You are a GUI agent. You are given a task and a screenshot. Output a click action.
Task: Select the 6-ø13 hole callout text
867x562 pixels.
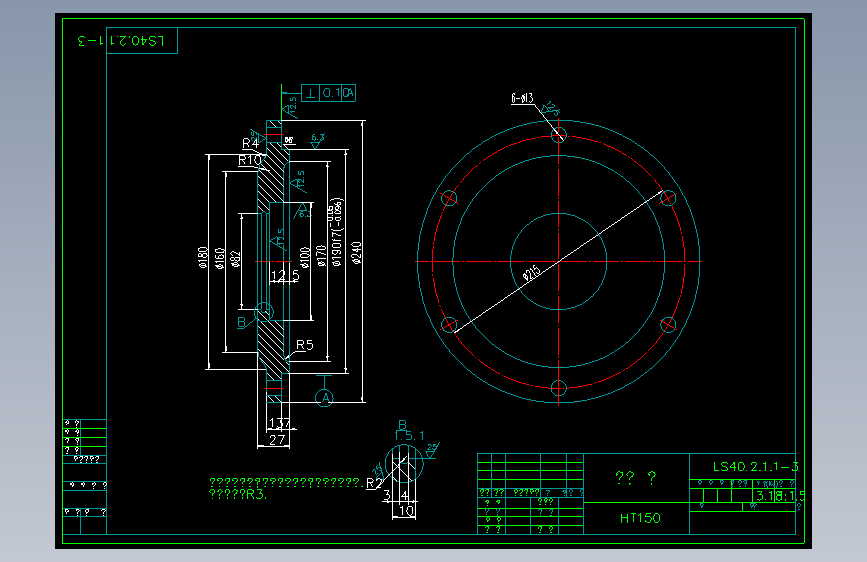coord(522,98)
